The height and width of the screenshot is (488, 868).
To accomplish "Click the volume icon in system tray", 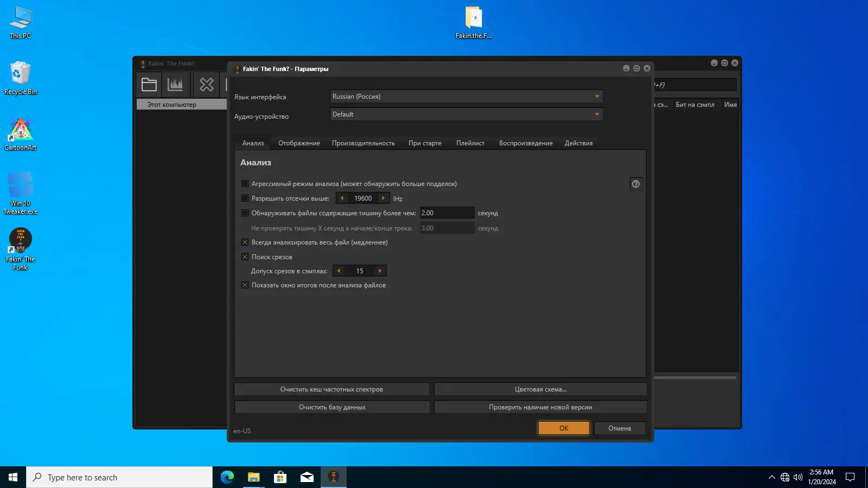I will pos(798,477).
